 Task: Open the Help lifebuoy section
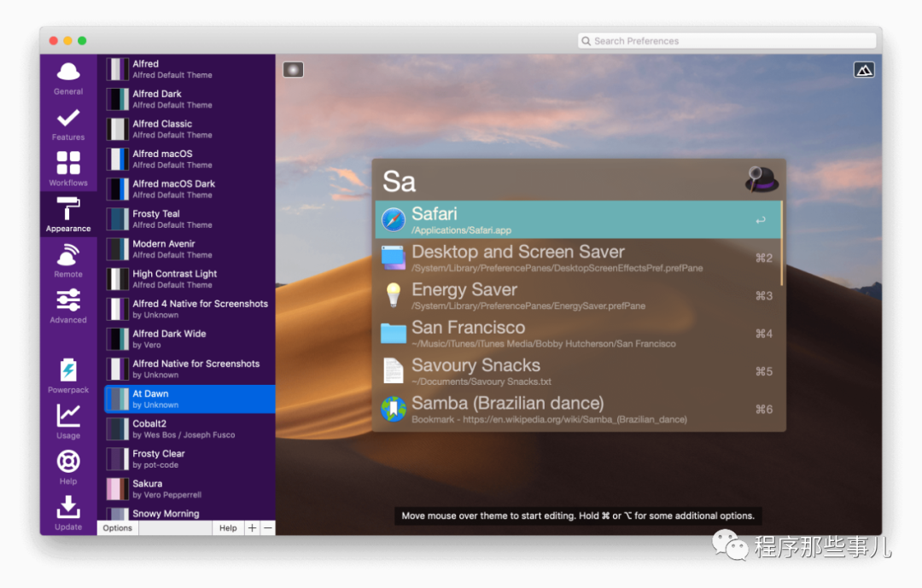(68, 468)
